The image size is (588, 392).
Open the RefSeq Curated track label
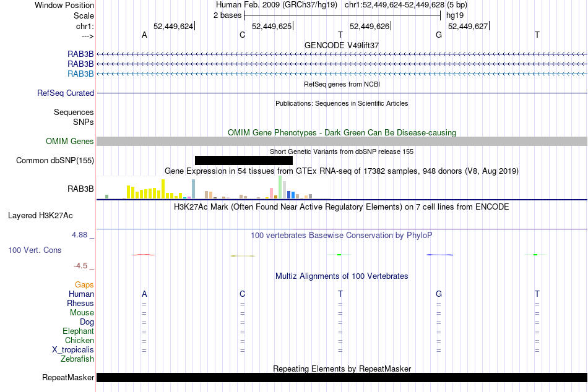[x=66, y=93]
